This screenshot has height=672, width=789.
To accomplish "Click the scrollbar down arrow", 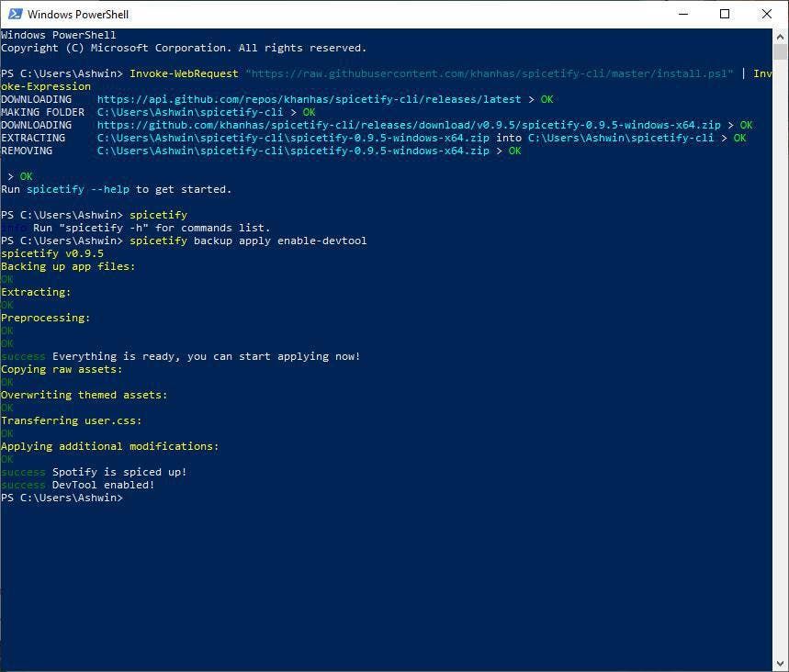I will click(x=781, y=664).
